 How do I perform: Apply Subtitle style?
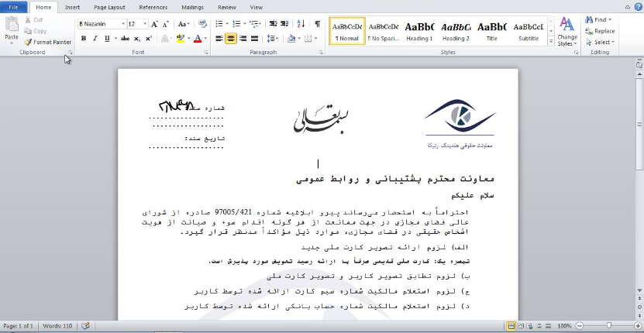click(x=529, y=31)
